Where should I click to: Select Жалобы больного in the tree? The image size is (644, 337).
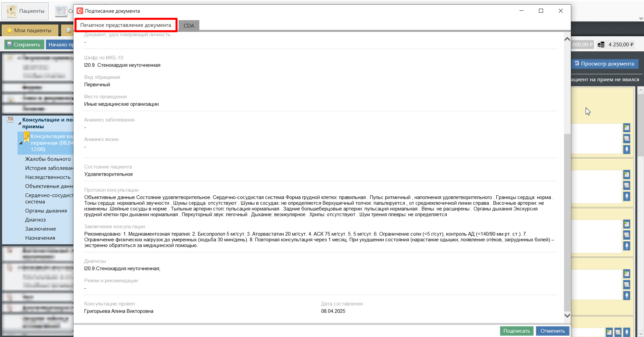pyautogui.click(x=48, y=159)
